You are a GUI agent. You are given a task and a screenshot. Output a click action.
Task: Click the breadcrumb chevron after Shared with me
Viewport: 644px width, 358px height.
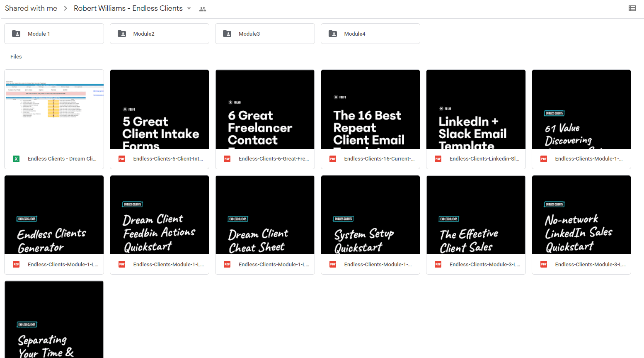(x=65, y=8)
